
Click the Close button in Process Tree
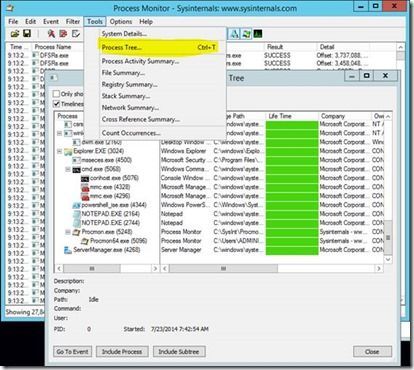pyautogui.click(x=372, y=352)
